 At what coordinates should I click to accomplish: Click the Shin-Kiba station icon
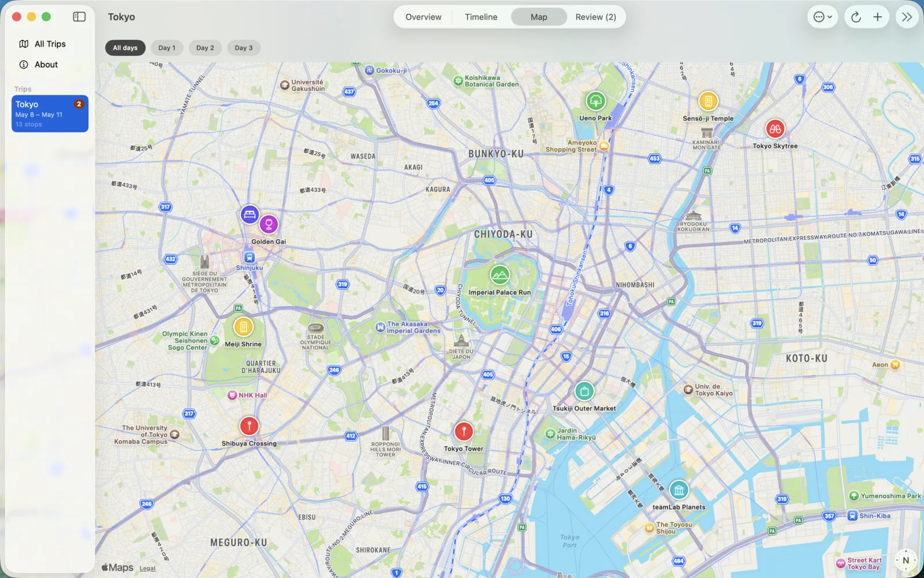pos(852,516)
